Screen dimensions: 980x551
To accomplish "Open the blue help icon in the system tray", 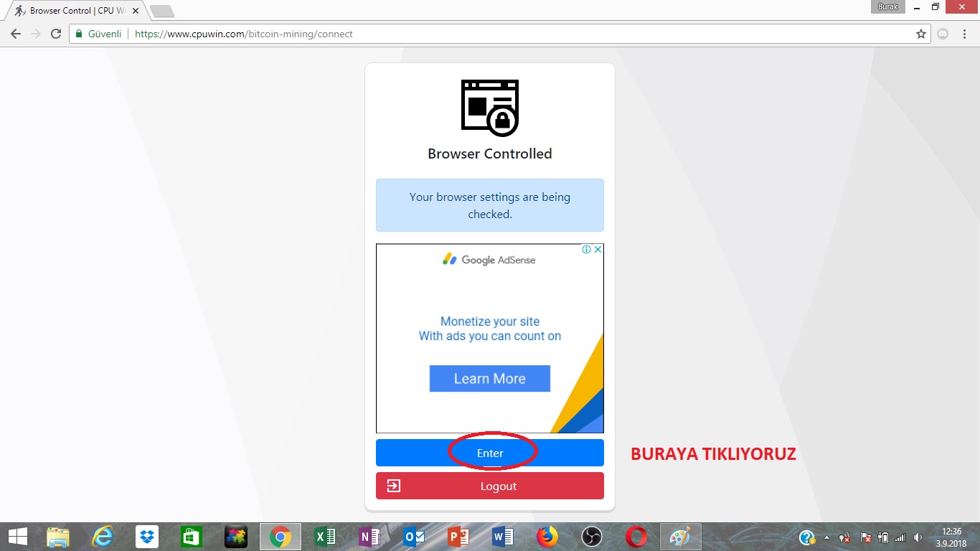I will pyautogui.click(x=807, y=537).
